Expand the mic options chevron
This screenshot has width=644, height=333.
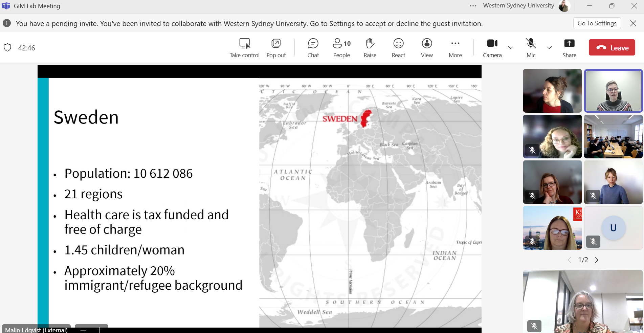point(549,48)
